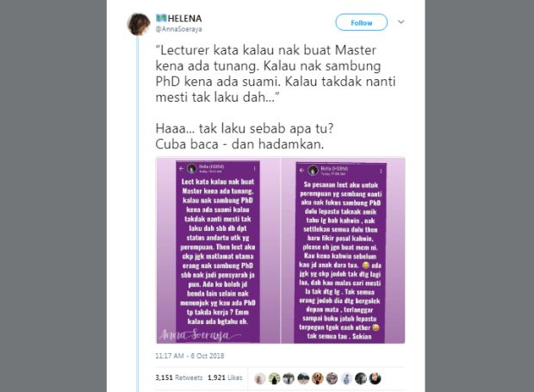Click the third liker avatar in row

289,378
